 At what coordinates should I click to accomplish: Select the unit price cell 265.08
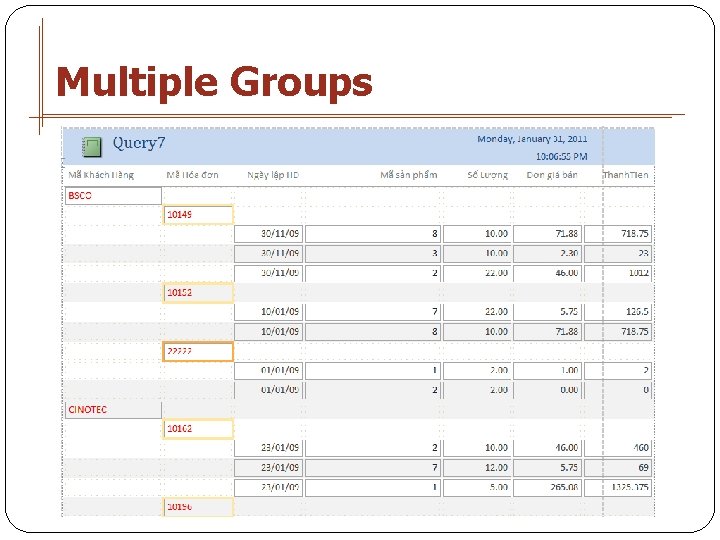coord(547,488)
